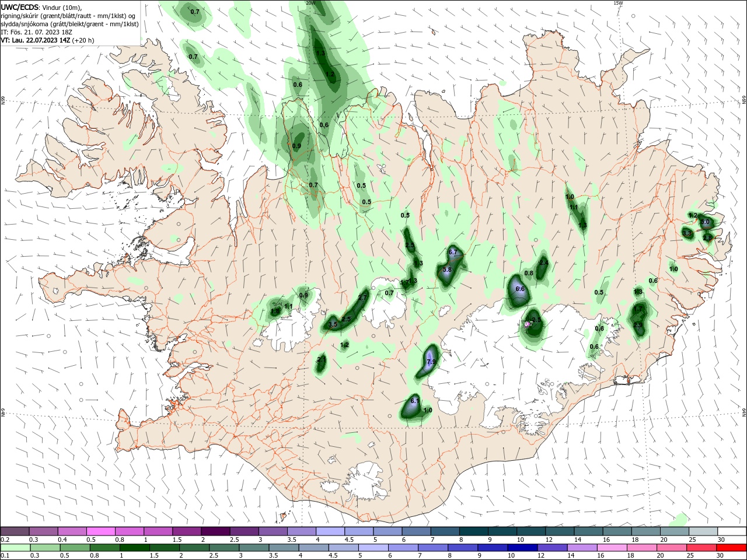Click the upper-row legend swatch labeled 0.2

click(x=15, y=531)
